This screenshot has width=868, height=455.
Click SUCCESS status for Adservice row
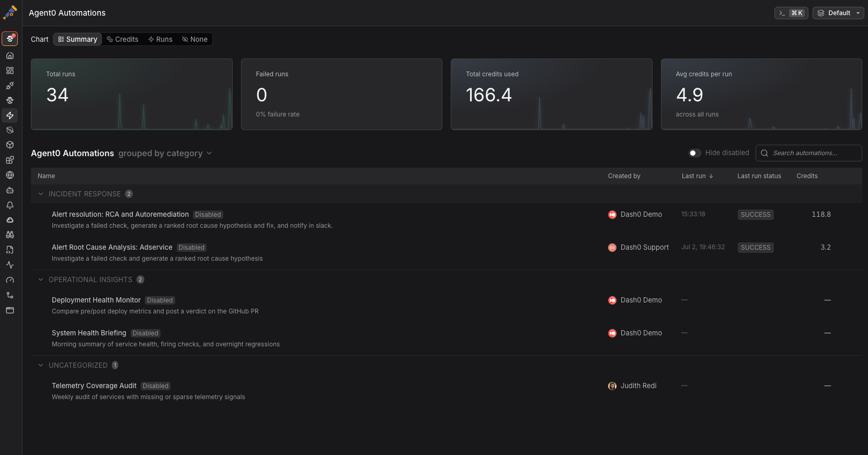(x=756, y=248)
